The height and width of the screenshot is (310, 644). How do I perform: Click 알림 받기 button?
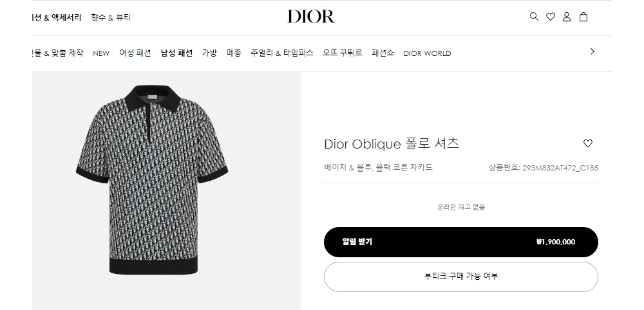pyautogui.click(x=461, y=242)
